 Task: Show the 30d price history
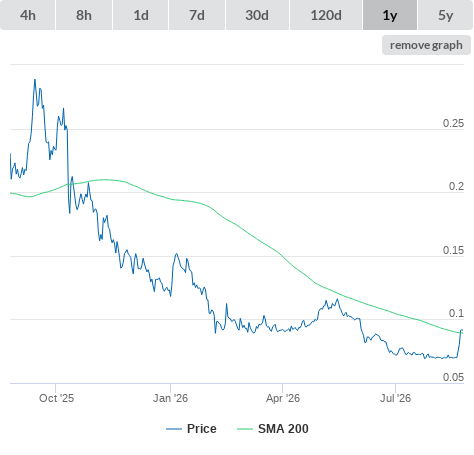257,15
